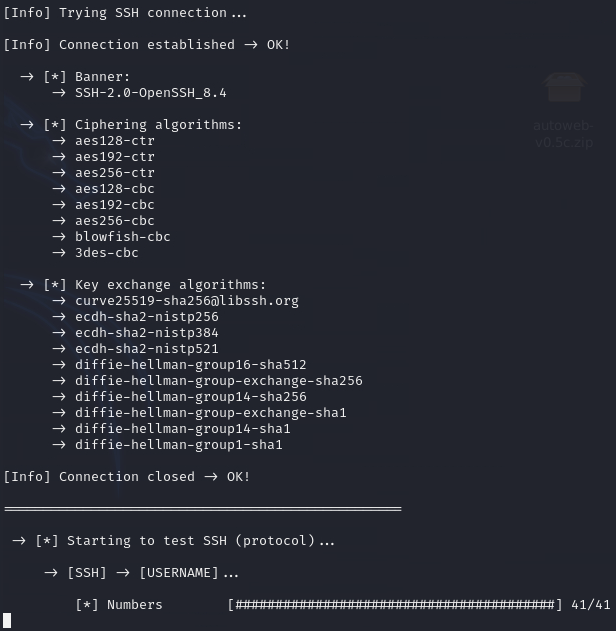Click the [SSH] [USERNAME] status line

[x=141, y=573]
